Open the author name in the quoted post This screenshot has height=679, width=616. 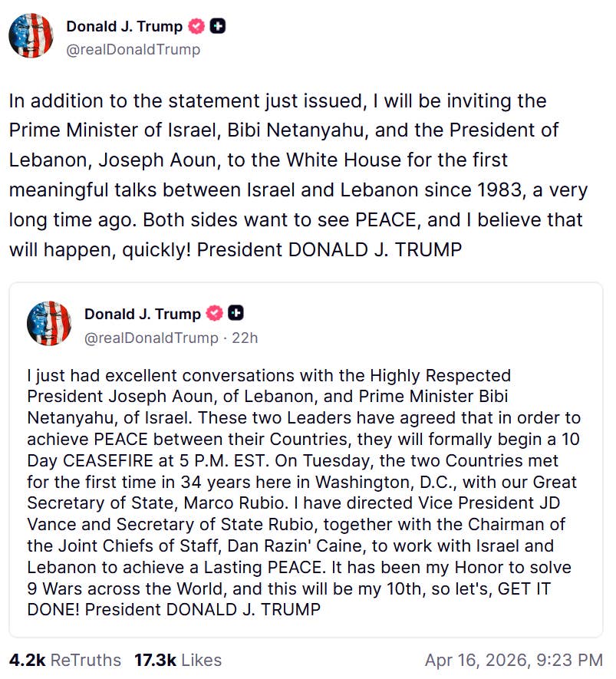[x=143, y=314]
